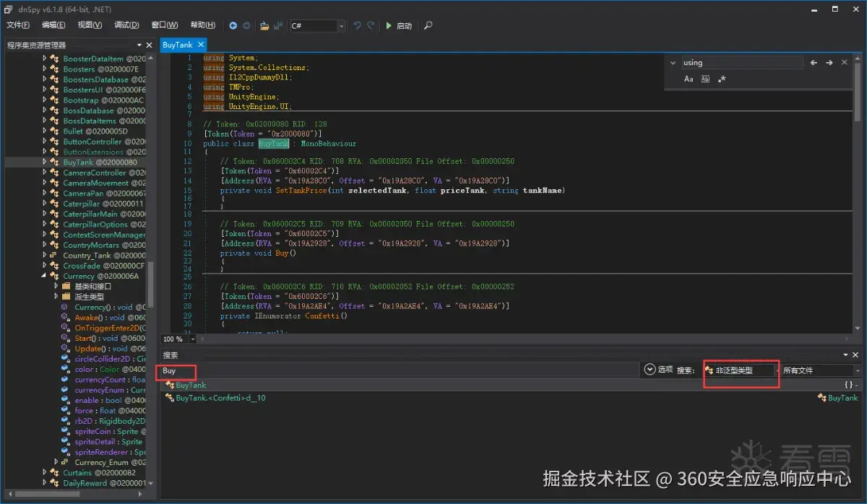Screen dimensions: 867x504
Task: Click the save all icon in toolbar
Action: [x=277, y=25]
